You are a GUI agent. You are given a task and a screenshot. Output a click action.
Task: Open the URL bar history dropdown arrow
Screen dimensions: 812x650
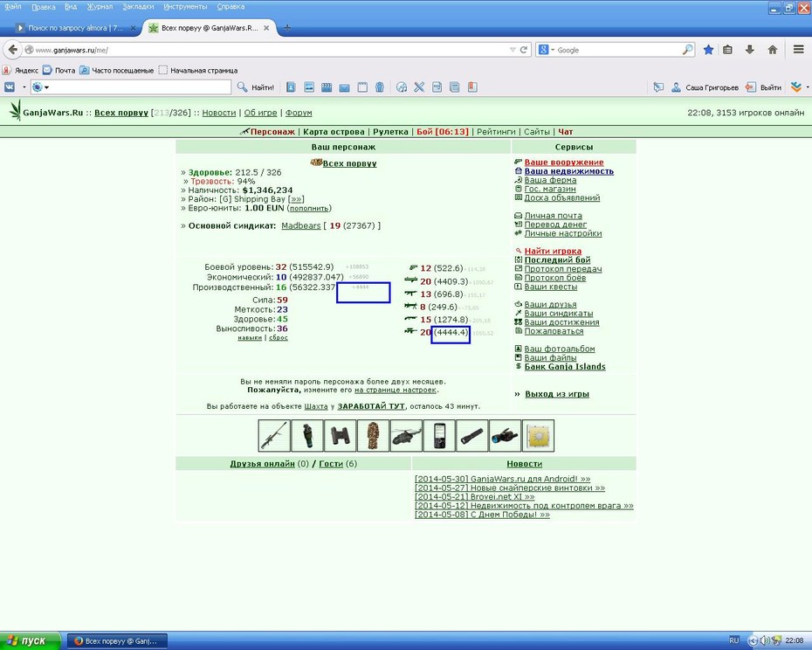tap(513, 50)
